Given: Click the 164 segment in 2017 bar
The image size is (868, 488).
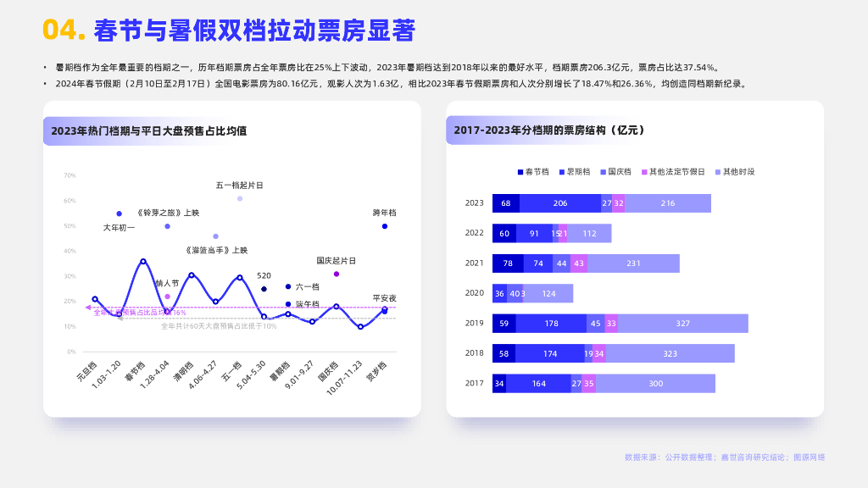Looking at the screenshot, I should point(538,384).
